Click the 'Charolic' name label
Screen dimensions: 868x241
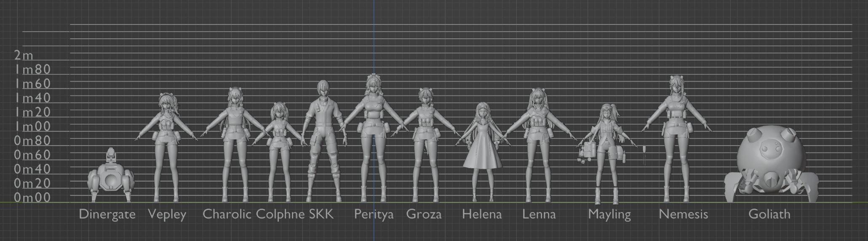227,214
